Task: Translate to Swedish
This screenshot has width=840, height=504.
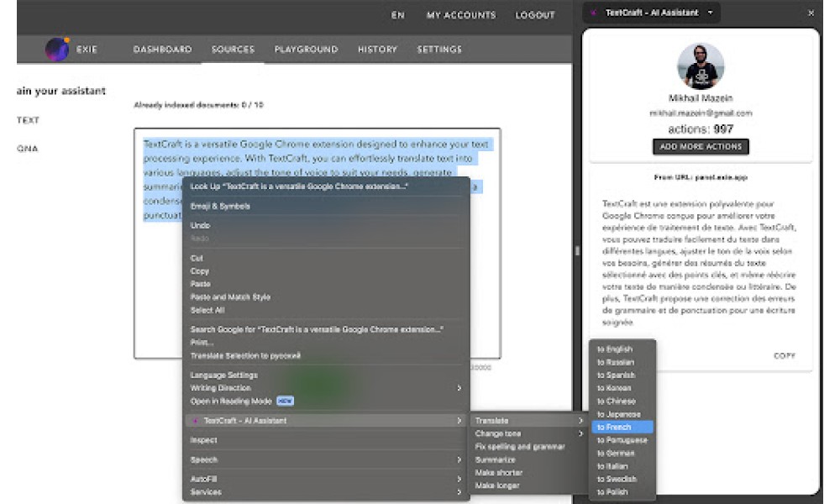Action: pos(622,479)
